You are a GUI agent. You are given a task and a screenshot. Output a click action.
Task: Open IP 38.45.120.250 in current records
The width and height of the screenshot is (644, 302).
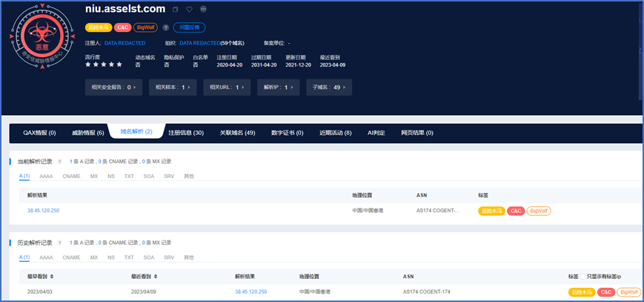[x=43, y=211]
